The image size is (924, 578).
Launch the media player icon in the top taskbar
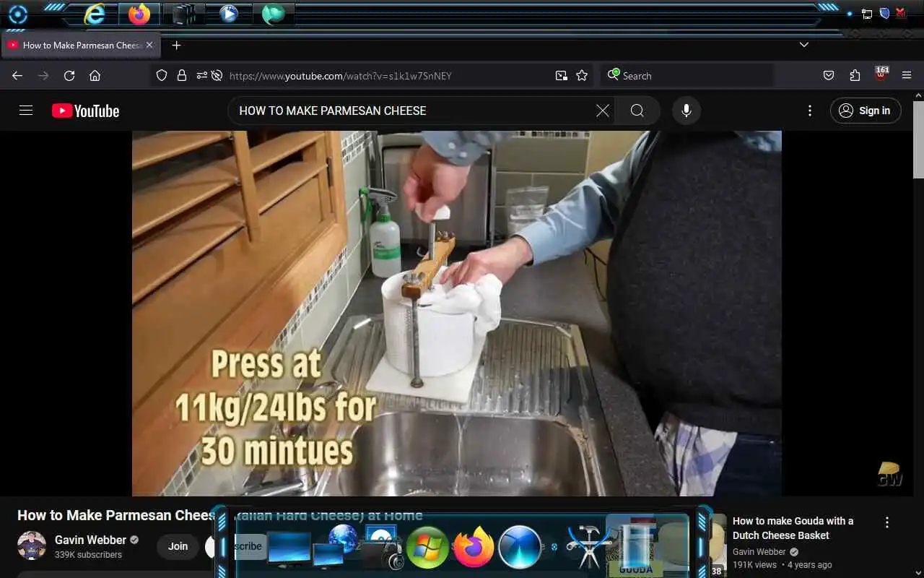[x=229, y=14]
